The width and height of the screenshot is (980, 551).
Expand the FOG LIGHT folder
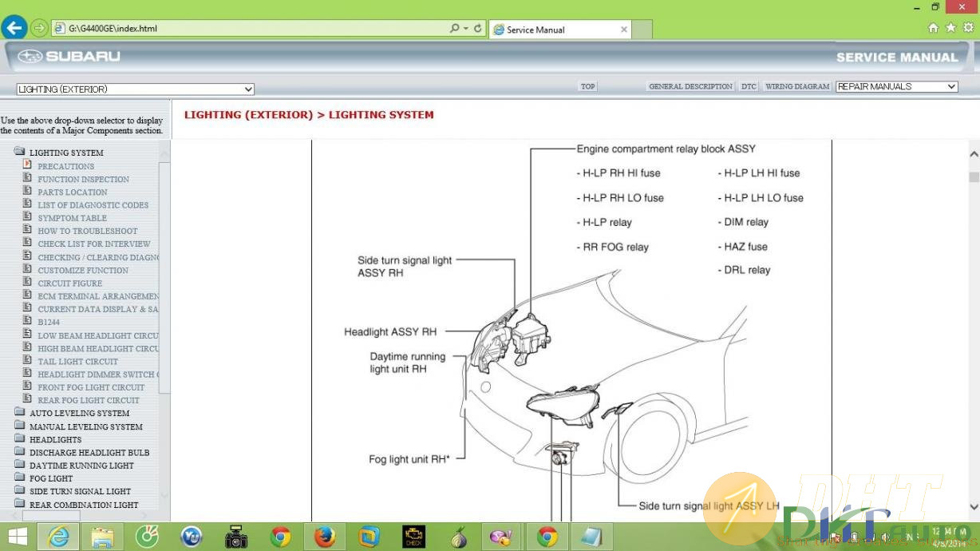[19, 478]
